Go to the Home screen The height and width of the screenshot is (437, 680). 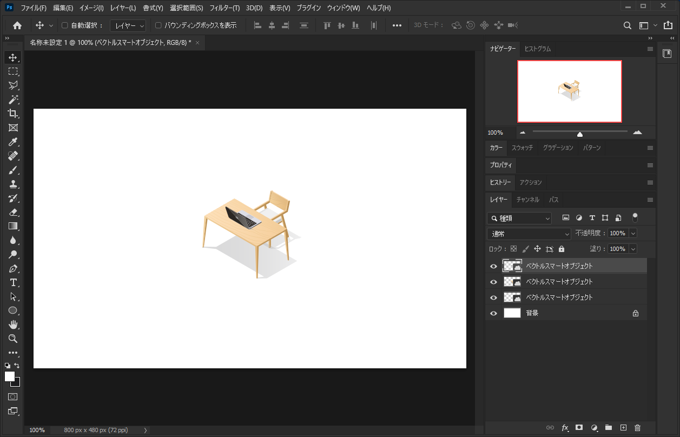pyautogui.click(x=17, y=26)
